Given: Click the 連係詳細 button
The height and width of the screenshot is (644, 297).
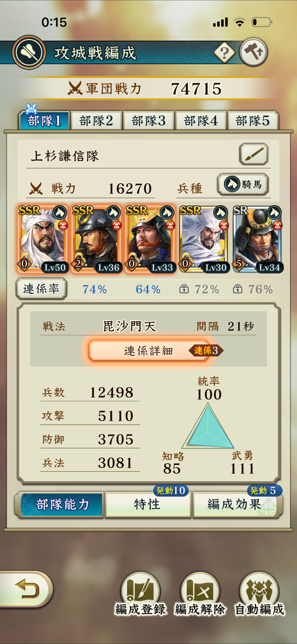Looking at the screenshot, I should [148, 351].
